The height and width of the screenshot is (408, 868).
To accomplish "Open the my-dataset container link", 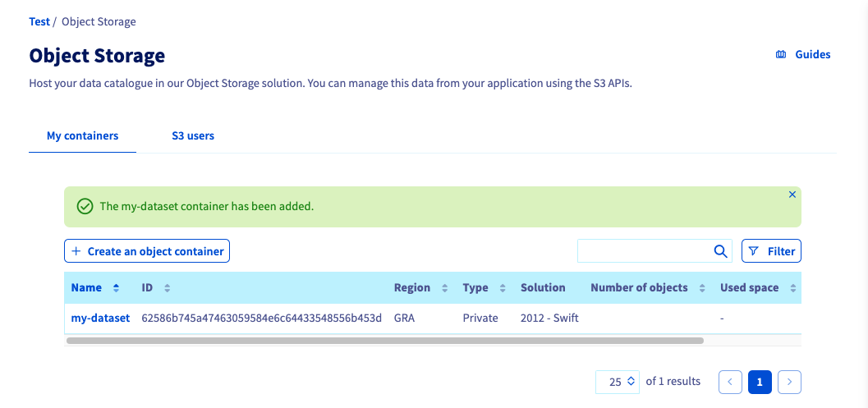I will pyautogui.click(x=100, y=318).
